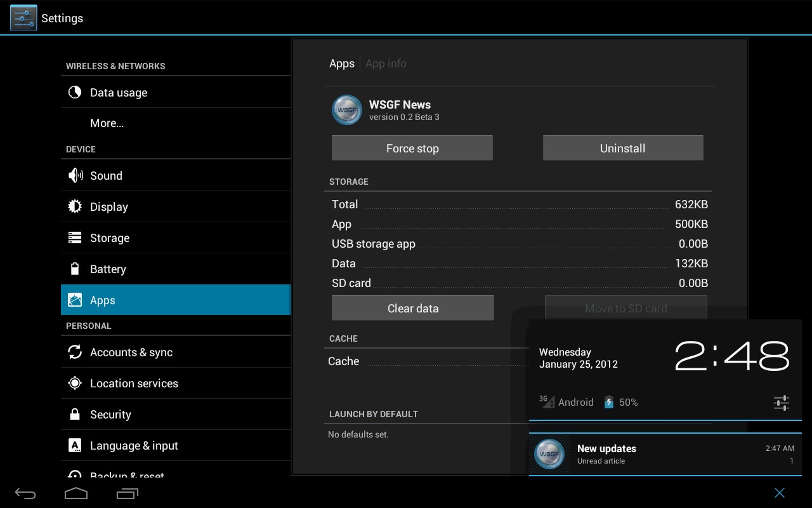This screenshot has width=812, height=508.
Task: Click the Security padlock icon
Action: [75, 414]
